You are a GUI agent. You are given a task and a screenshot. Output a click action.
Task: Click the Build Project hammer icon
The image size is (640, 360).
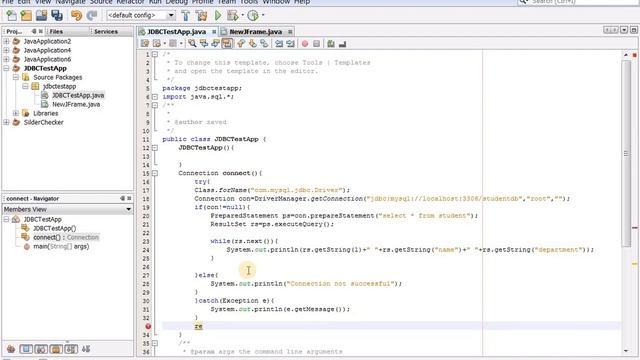(x=186, y=16)
